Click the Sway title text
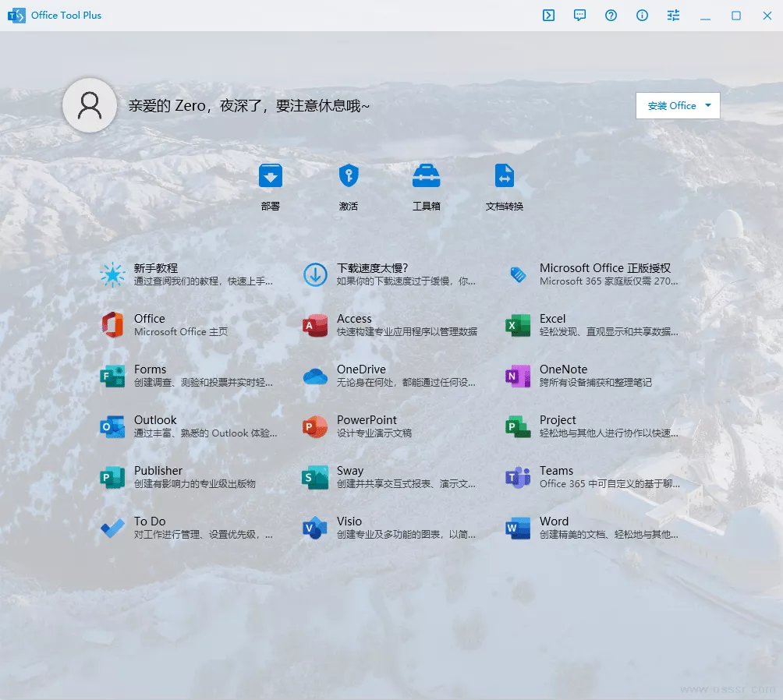Image resolution: width=783 pixels, height=700 pixels. [350, 471]
